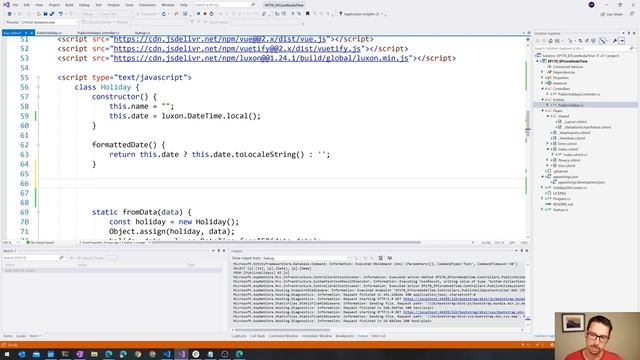Click the Restart debugging circular arrow icon
Viewport: 640px width, 360px height.
[211, 14]
